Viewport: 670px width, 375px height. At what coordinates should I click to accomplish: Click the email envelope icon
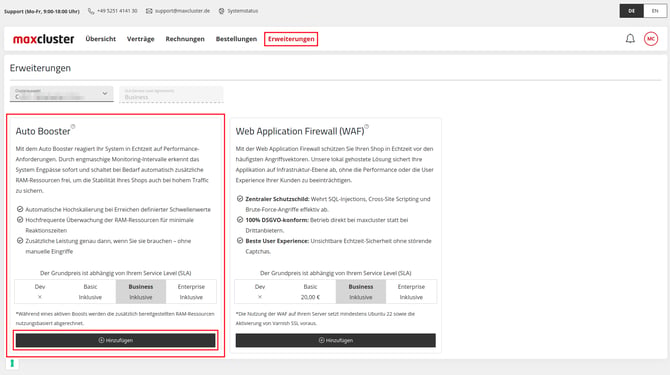tap(149, 11)
